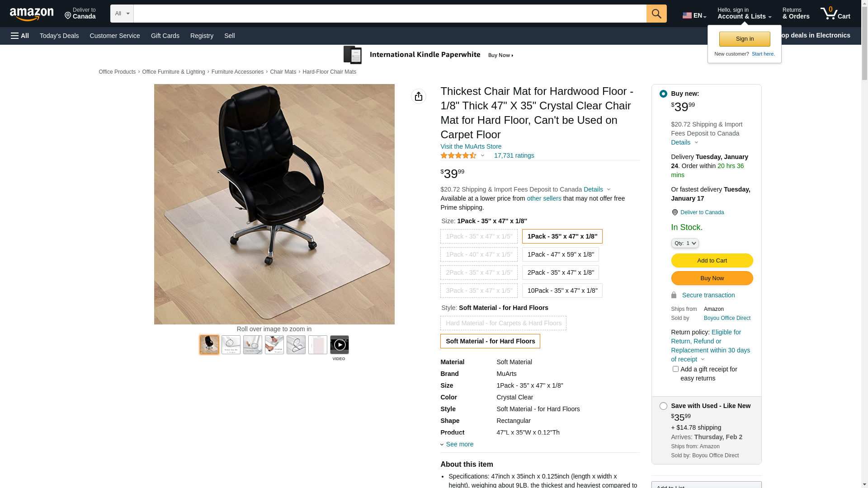This screenshot has width=868, height=488.
Task: Play the product video thumbnail
Action: point(340,345)
